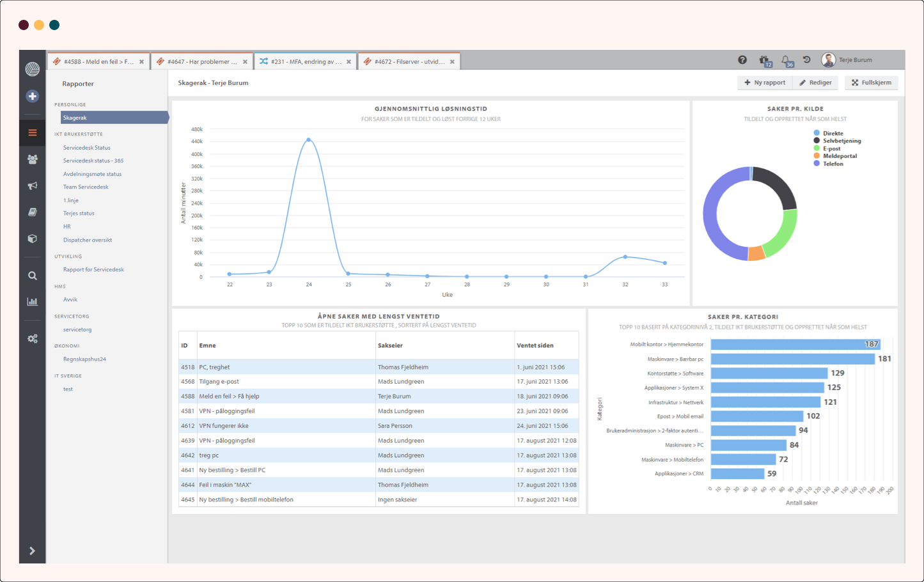Image resolution: width=924 pixels, height=582 pixels.
Task: Click the Ny rapport button
Action: (x=765, y=83)
